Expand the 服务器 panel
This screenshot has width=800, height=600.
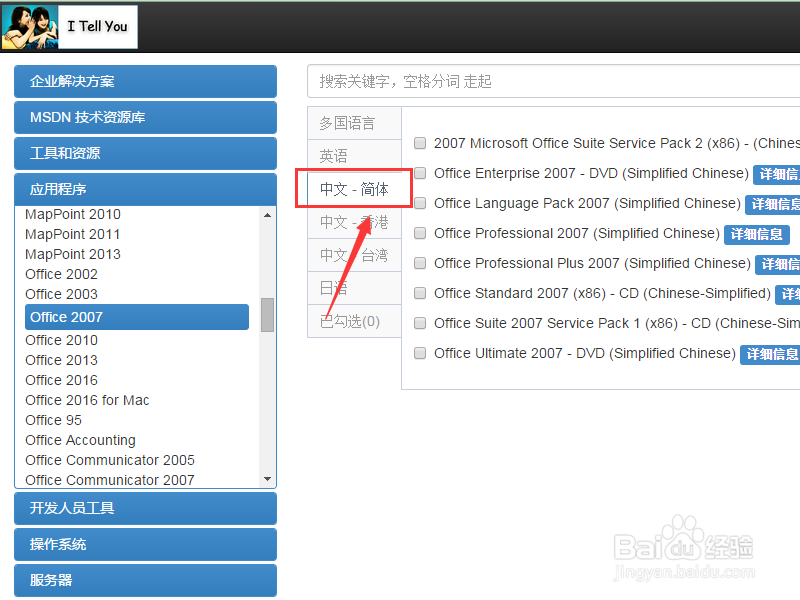point(145,580)
